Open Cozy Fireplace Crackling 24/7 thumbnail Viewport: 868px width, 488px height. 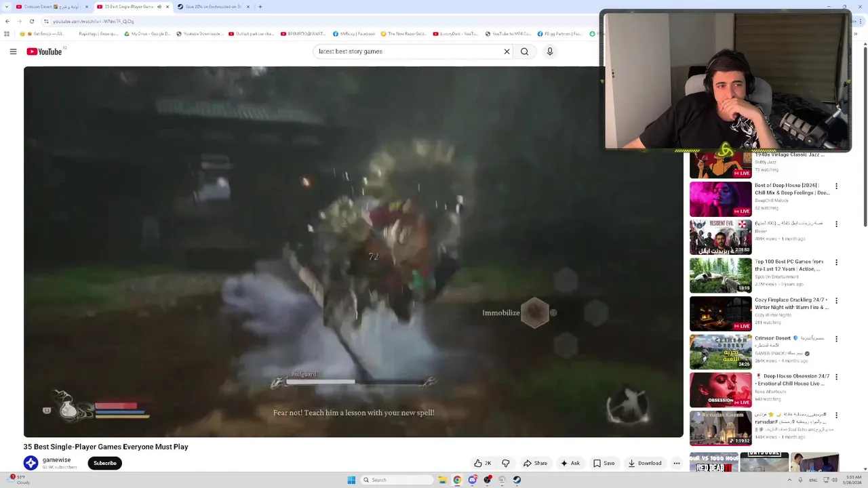[720, 313]
